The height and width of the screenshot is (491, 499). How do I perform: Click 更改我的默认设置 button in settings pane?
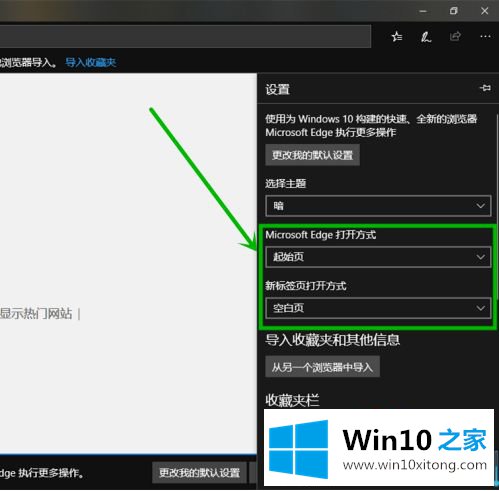point(312,155)
